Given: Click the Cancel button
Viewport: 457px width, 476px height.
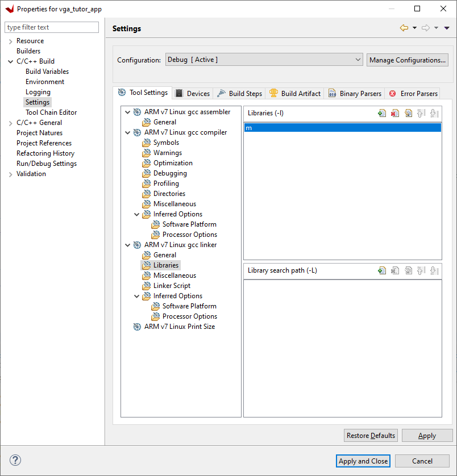Looking at the screenshot, I should (422, 461).
